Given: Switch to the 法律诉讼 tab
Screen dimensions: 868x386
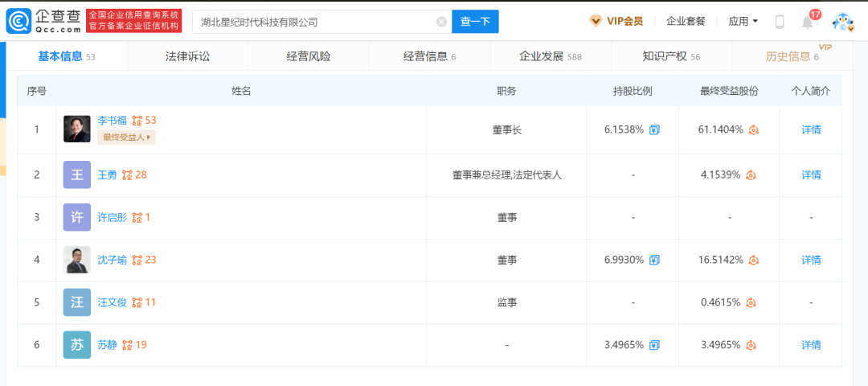Looking at the screenshot, I should pos(187,56).
